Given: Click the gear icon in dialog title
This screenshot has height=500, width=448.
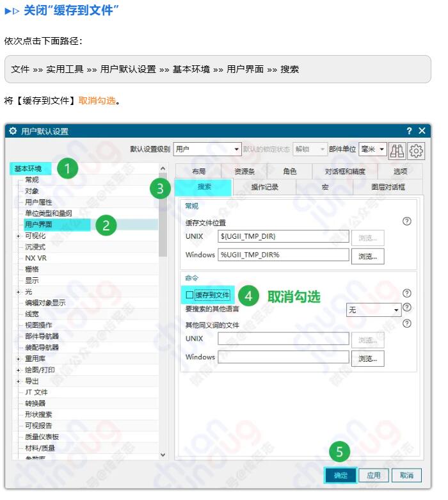Looking at the screenshot, I should (13, 131).
